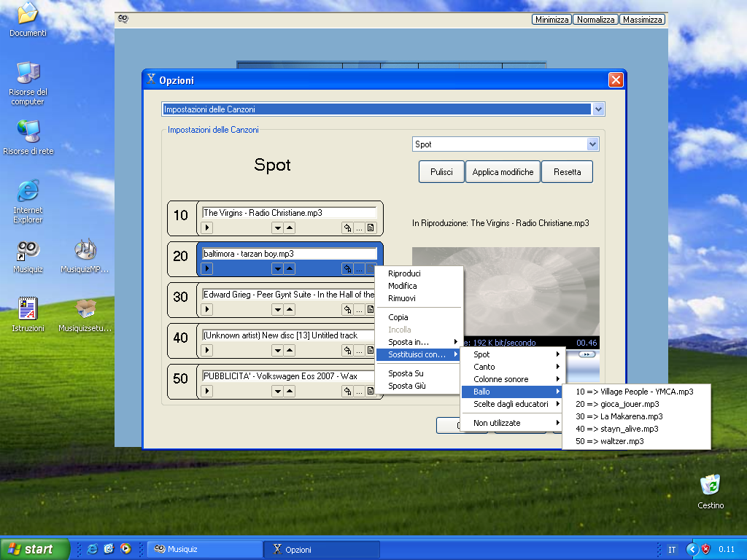The height and width of the screenshot is (560, 747).
Task: Click the document icon in song 10 row
Action: tap(371, 228)
